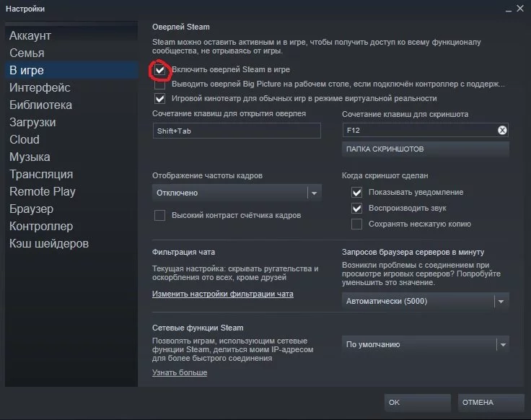Open the 'Автоматически (5000)' dropdown
This screenshot has width=531, height=420.
click(x=426, y=301)
